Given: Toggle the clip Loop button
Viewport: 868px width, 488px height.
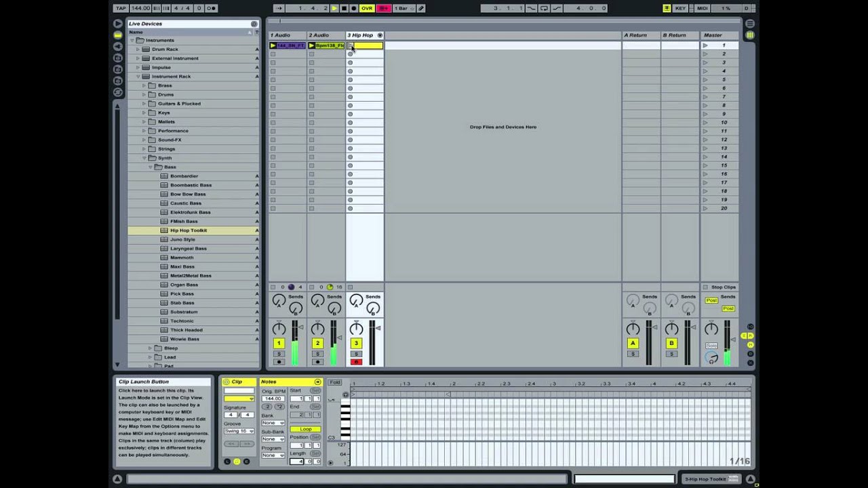Looking at the screenshot, I should pyautogui.click(x=306, y=429).
